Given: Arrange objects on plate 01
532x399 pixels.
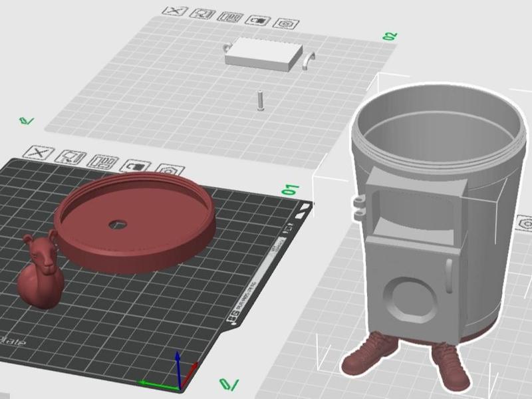Looking at the screenshot, I should (103, 162).
